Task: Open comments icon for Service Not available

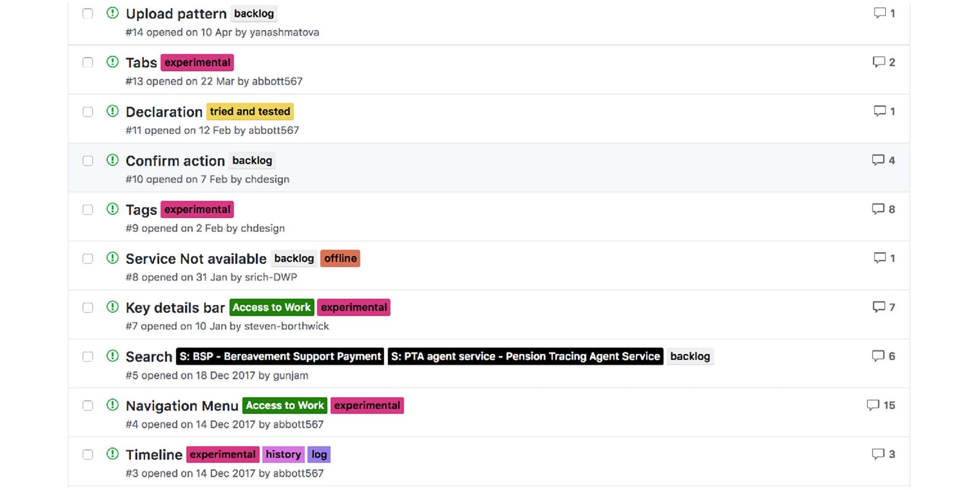Action: point(880,258)
